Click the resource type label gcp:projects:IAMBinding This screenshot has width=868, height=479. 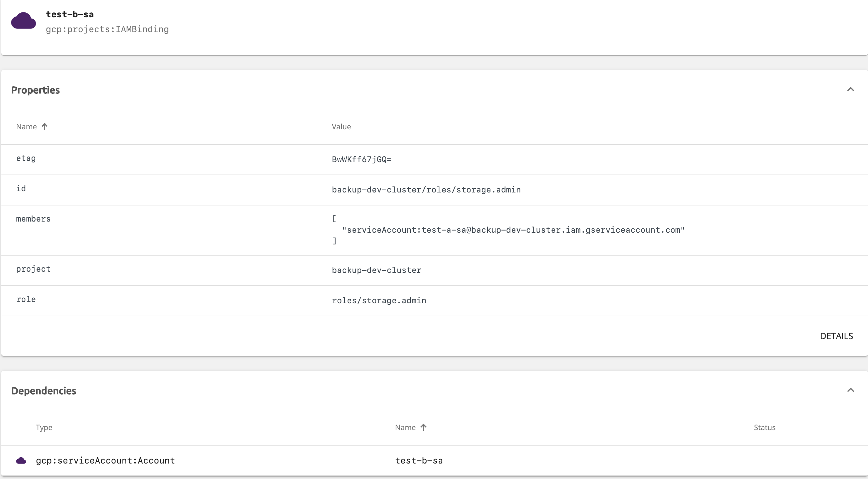(107, 29)
